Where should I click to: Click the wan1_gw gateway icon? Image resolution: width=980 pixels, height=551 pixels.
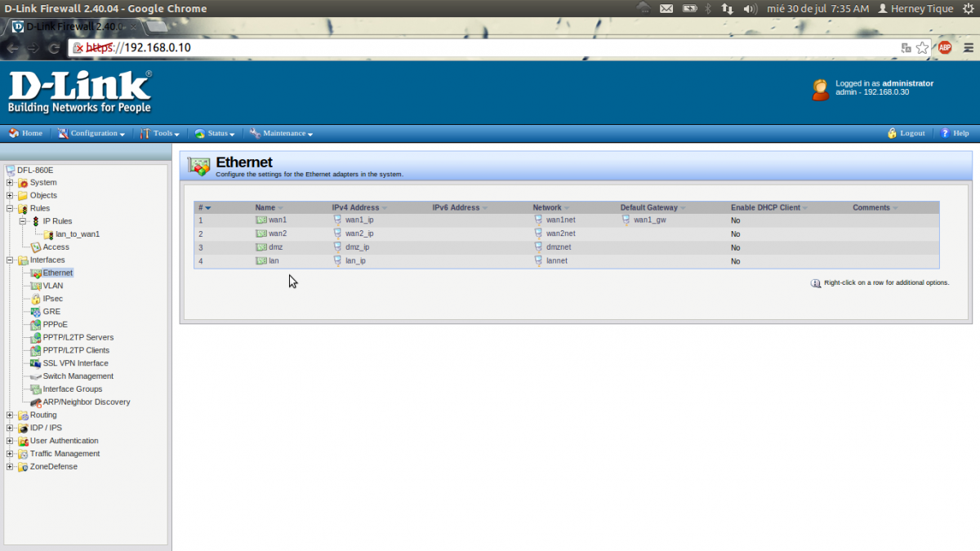pyautogui.click(x=626, y=220)
